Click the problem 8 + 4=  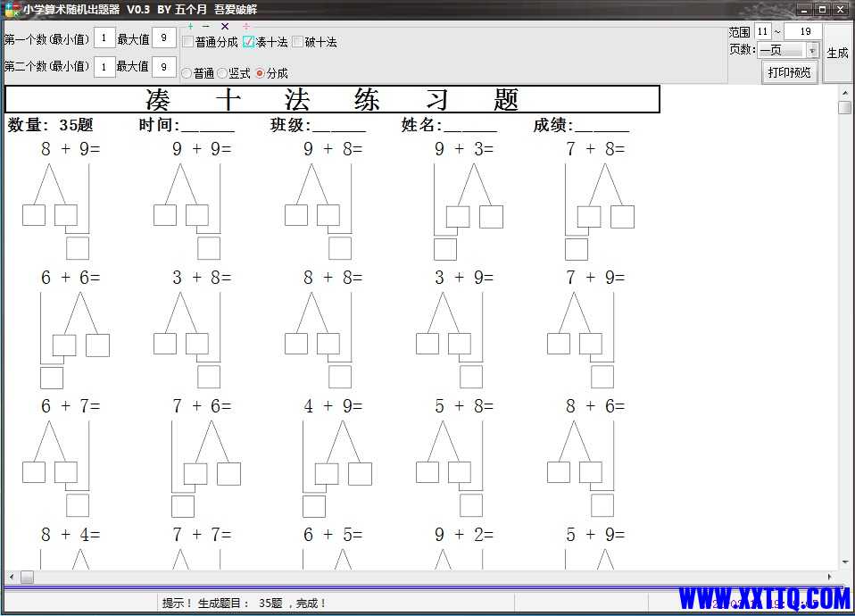(71, 535)
